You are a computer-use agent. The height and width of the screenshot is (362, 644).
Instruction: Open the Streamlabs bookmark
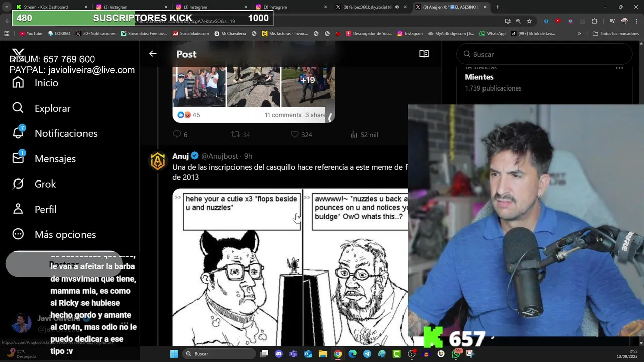coord(143,33)
